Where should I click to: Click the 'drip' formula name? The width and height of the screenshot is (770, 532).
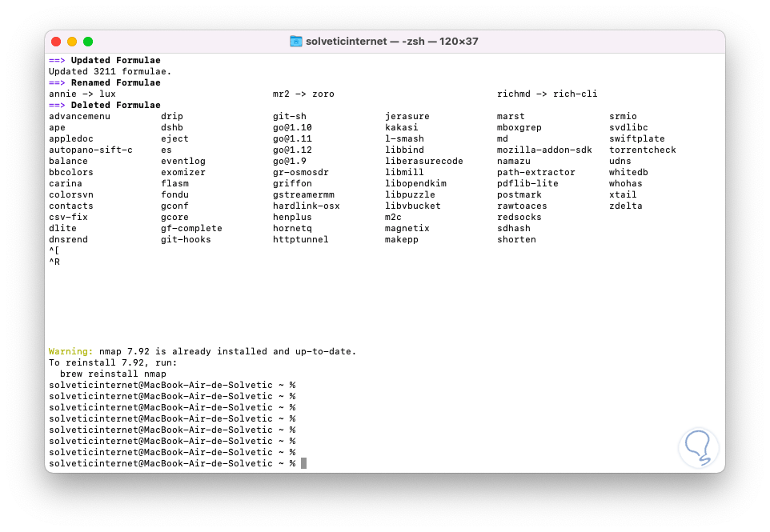pyautogui.click(x=172, y=116)
